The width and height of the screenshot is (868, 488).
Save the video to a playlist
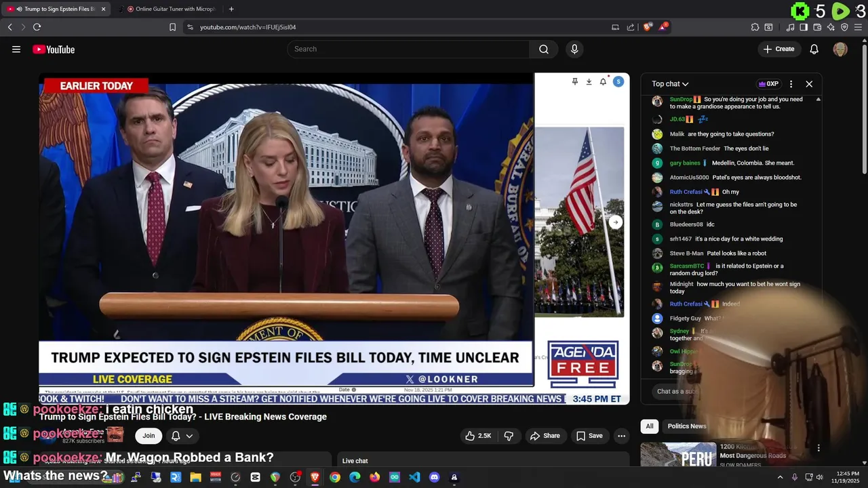coord(589,436)
